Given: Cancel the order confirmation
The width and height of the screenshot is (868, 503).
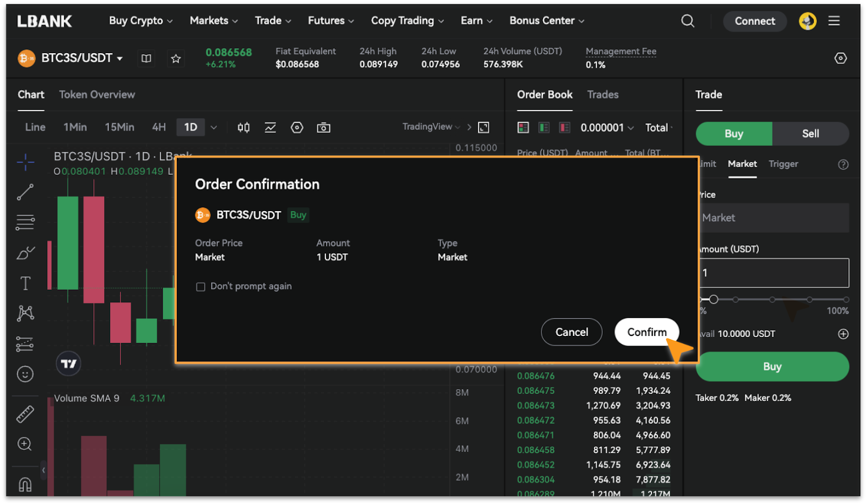Looking at the screenshot, I should tap(571, 332).
